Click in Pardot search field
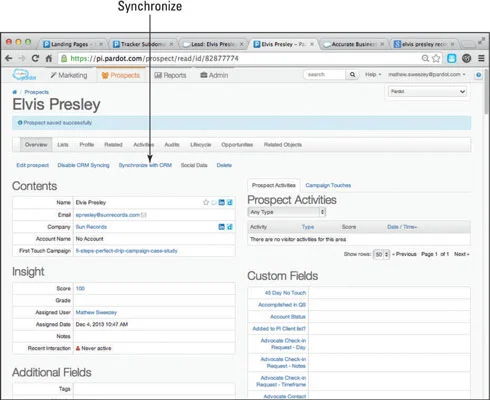Image resolution: width=490 pixels, height=400 pixels. pyautogui.click(x=324, y=75)
